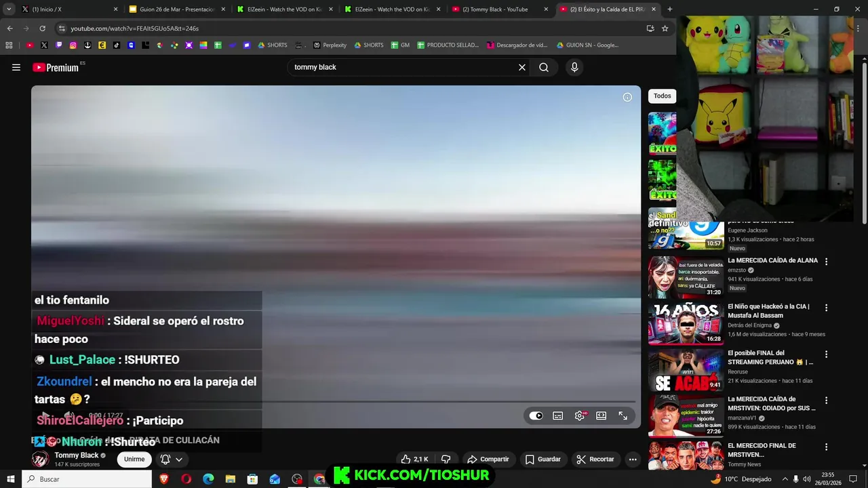Viewport: 868px width, 488px height.
Task: Open the apps grid in bookmarks bar
Action: click(9, 45)
